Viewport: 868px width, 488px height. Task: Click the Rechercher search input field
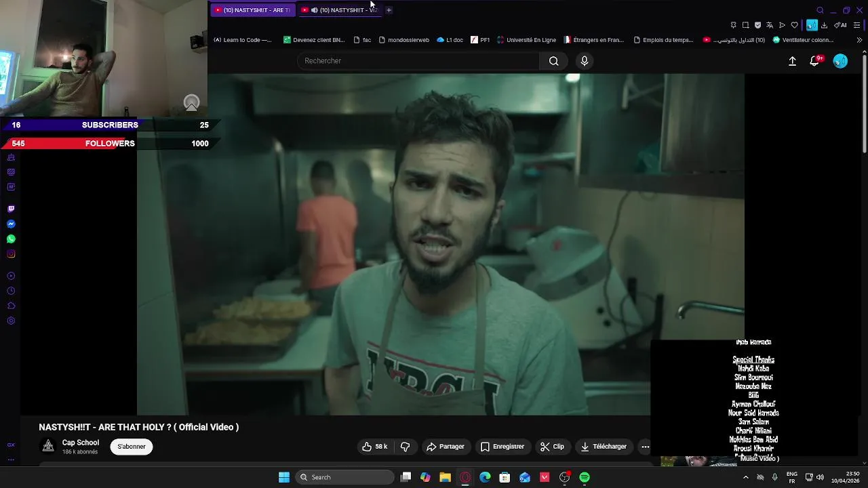point(418,61)
